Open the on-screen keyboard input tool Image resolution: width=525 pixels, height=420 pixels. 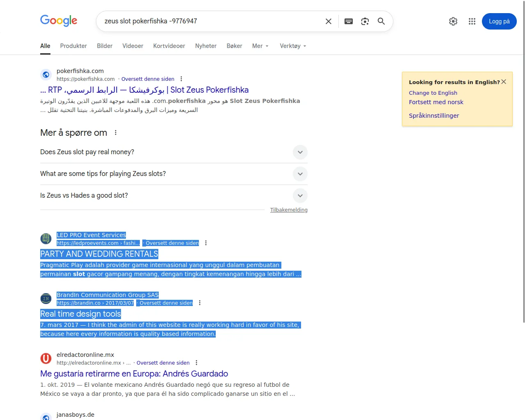[349, 21]
